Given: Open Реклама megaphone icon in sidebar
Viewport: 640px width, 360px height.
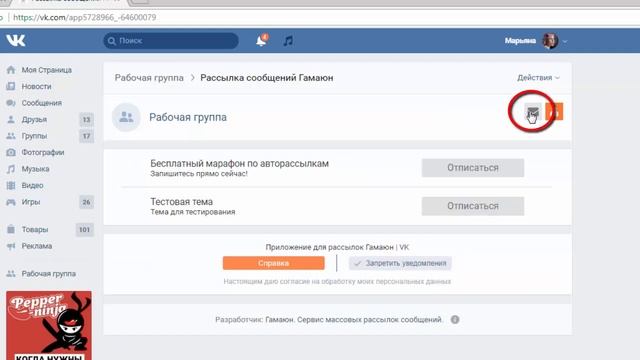Looking at the screenshot, I should click(11, 246).
